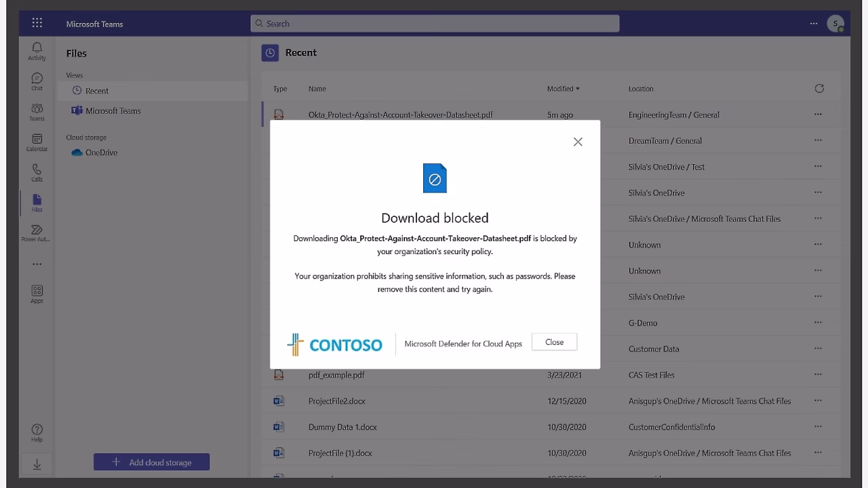
Task: Open more options for Customer Data row
Action: [x=818, y=348]
